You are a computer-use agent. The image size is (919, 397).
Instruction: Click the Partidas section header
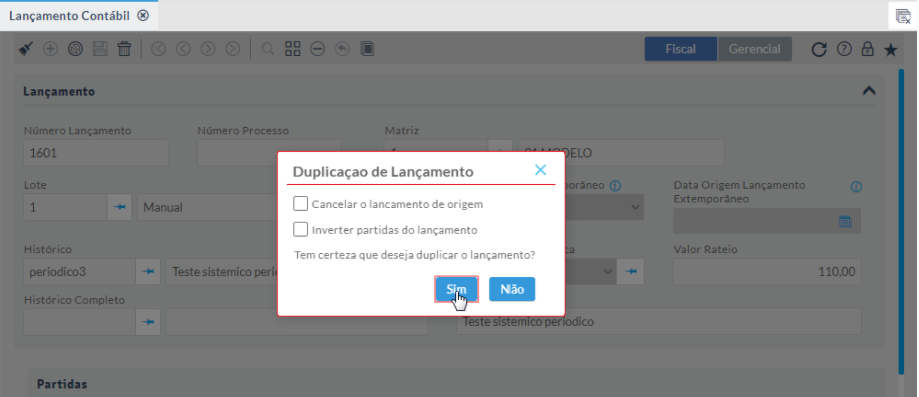coord(62,384)
